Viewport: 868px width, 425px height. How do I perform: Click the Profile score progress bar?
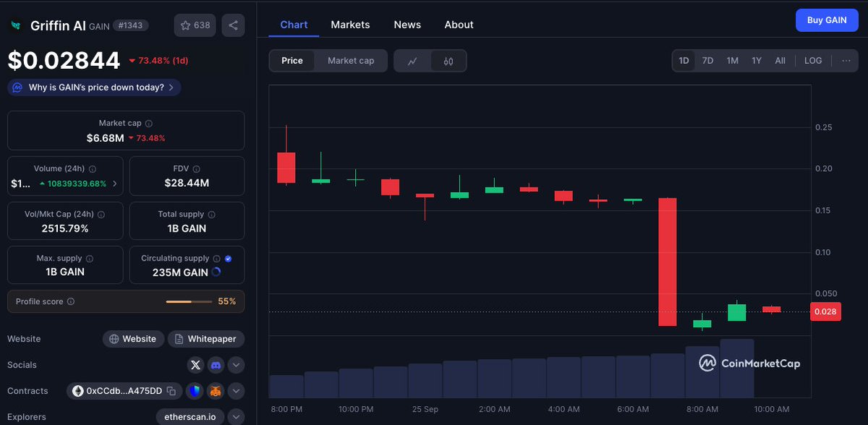pos(189,301)
